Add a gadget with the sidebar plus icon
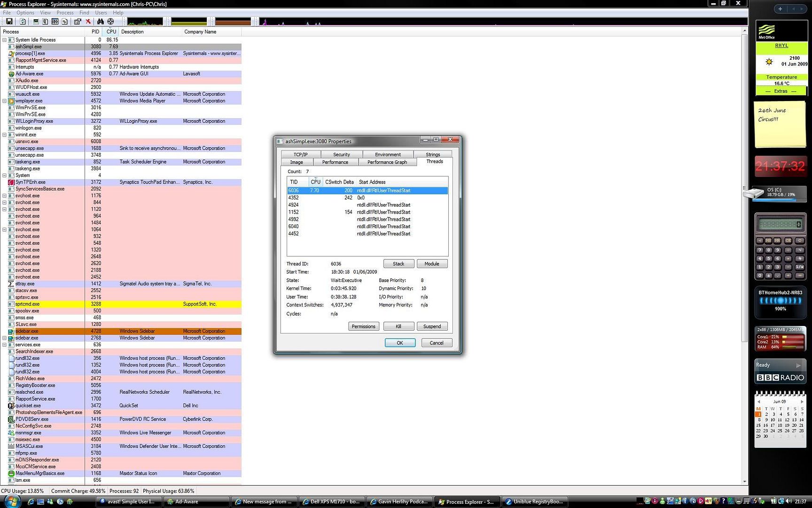 (780, 9)
